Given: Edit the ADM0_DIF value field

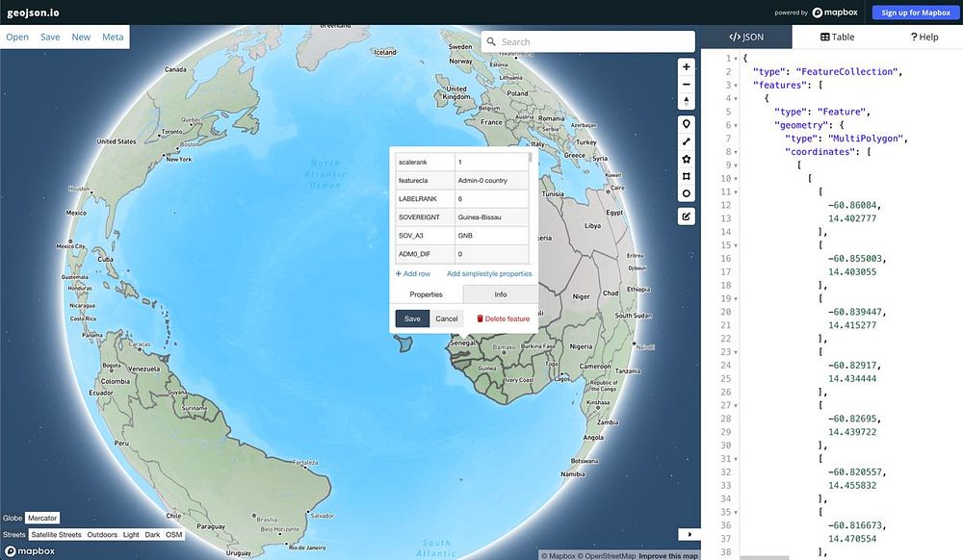Looking at the screenshot, I should pyautogui.click(x=491, y=254).
